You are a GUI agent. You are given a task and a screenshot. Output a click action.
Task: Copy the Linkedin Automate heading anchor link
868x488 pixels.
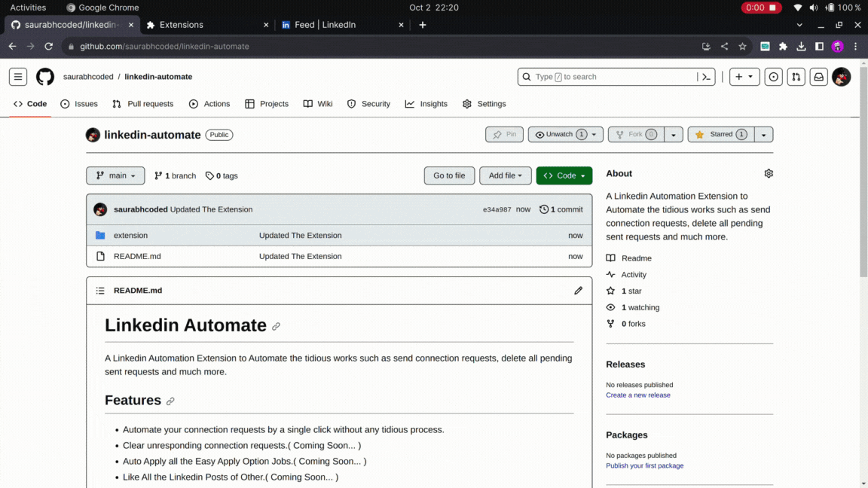(x=276, y=326)
